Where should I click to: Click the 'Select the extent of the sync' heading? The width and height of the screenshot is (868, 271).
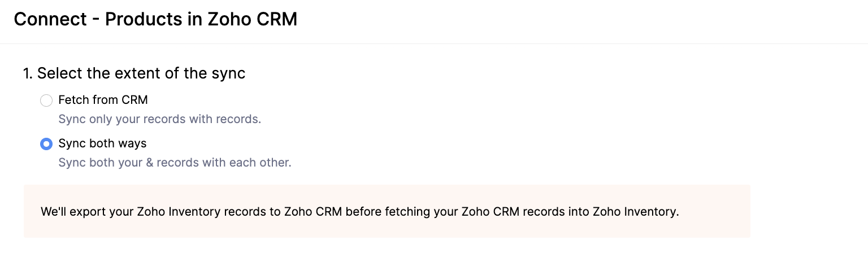[x=141, y=73]
